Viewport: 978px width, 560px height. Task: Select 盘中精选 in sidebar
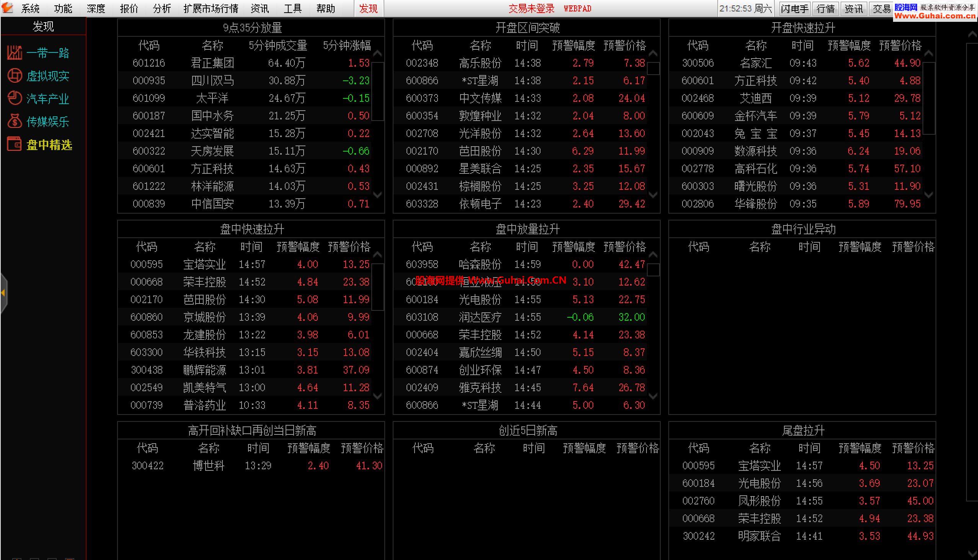click(49, 145)
